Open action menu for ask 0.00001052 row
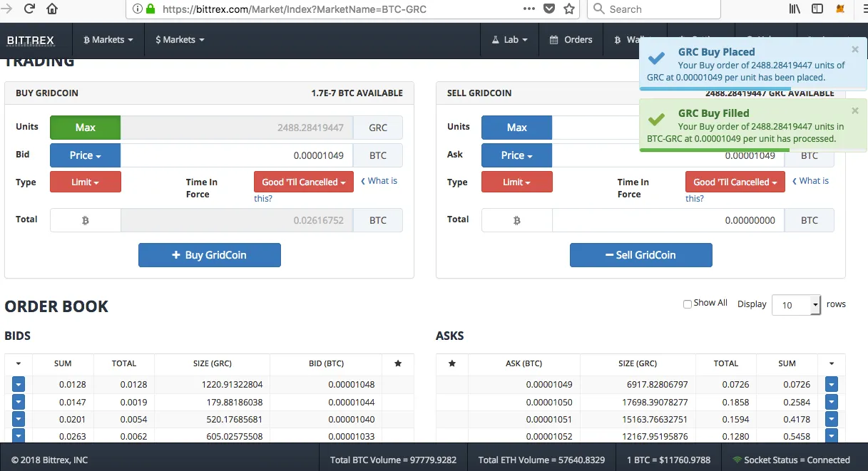Screen dimensions: 868x471 coord(832,436)
